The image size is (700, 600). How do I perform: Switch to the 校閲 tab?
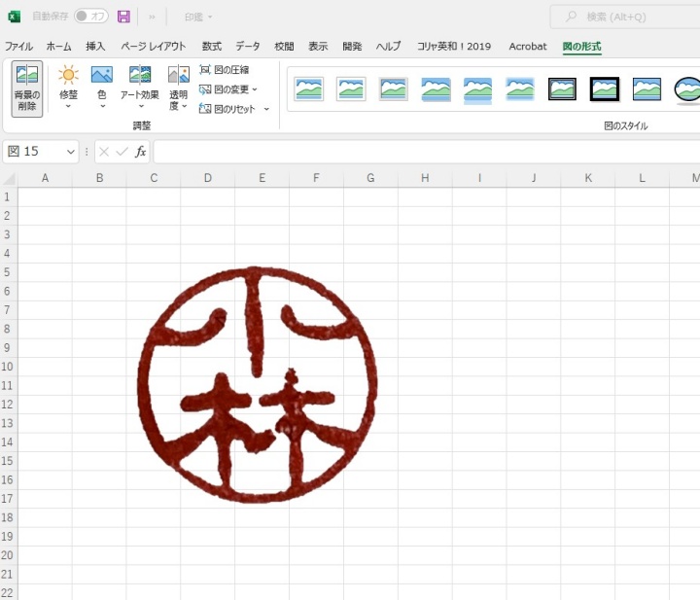(x=284, y=47)
